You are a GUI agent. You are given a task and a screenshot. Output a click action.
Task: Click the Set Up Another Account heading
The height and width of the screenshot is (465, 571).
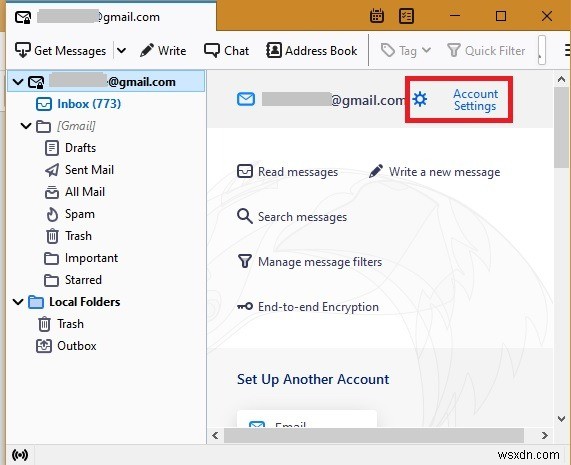313,379
